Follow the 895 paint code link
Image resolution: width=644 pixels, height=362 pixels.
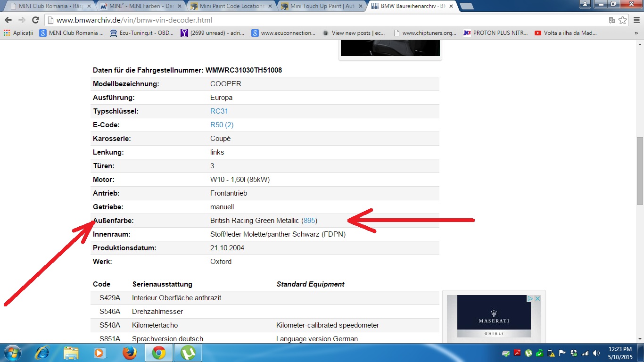click(309, 221)
